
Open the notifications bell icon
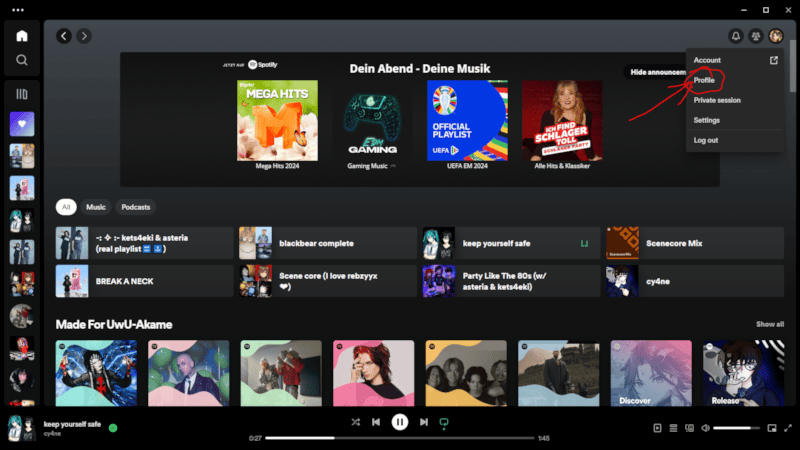[x=737, y=36]
